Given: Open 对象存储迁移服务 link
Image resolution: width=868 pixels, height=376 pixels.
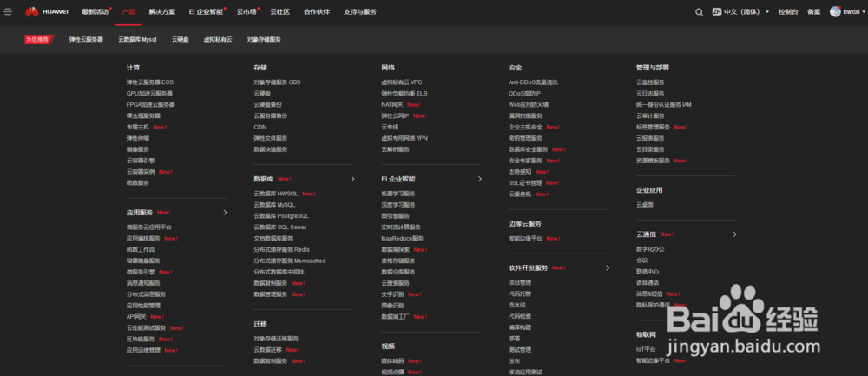Looking at the screenshot, I should [276, 339].
